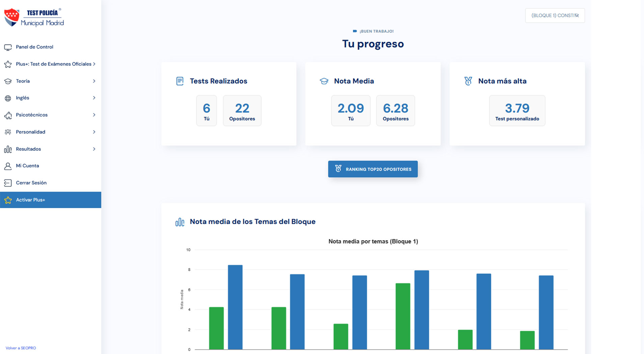Click the logout icon for Cerrar Sesión

(x=8, y=183)
